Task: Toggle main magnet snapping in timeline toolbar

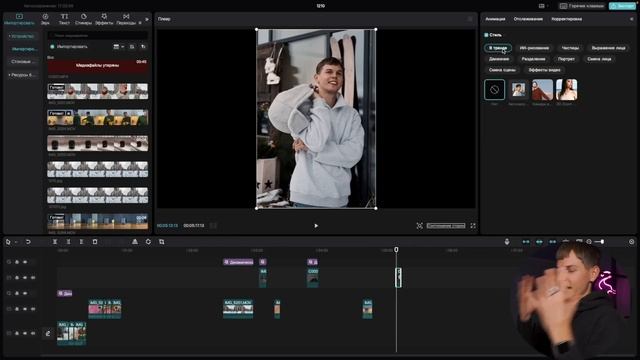Action: click(526, 242)
